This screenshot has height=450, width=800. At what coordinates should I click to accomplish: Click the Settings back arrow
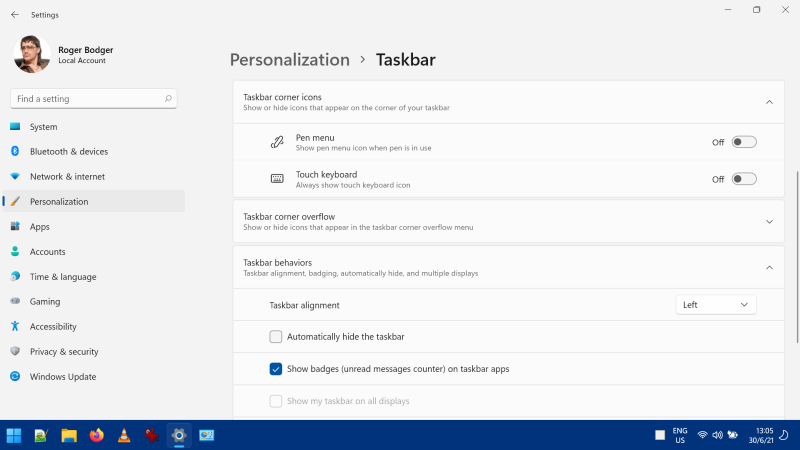(14, 15)
